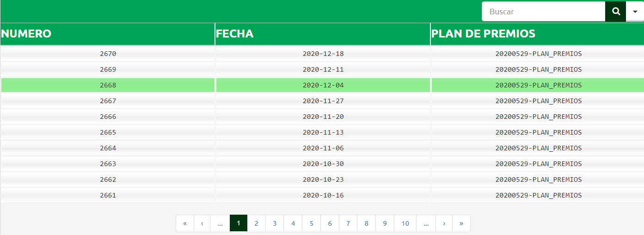Screen dimensions: 644x235
Task: Select row with date 2020-10-16
Action: [x=322, y=195]
